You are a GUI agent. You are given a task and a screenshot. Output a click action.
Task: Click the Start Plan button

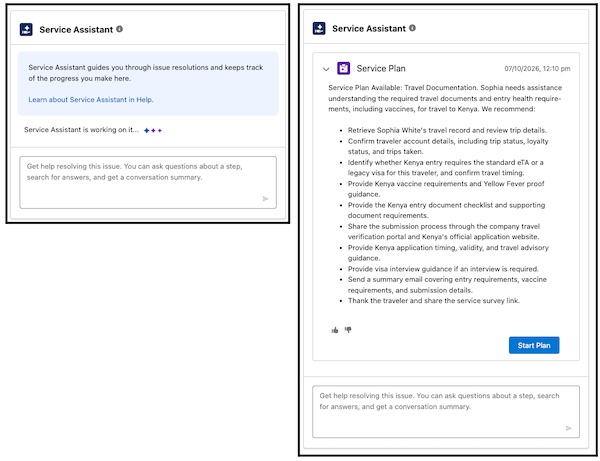click(x=534, y=345)
